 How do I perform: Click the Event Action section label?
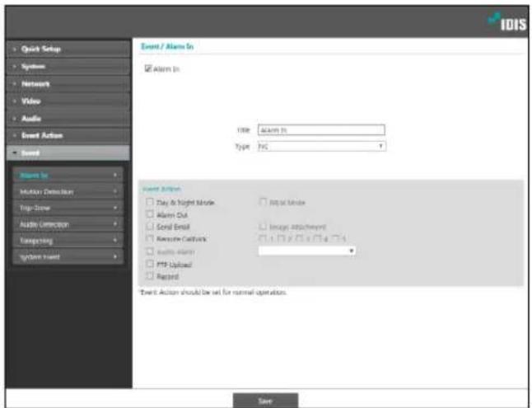[161, 189]
